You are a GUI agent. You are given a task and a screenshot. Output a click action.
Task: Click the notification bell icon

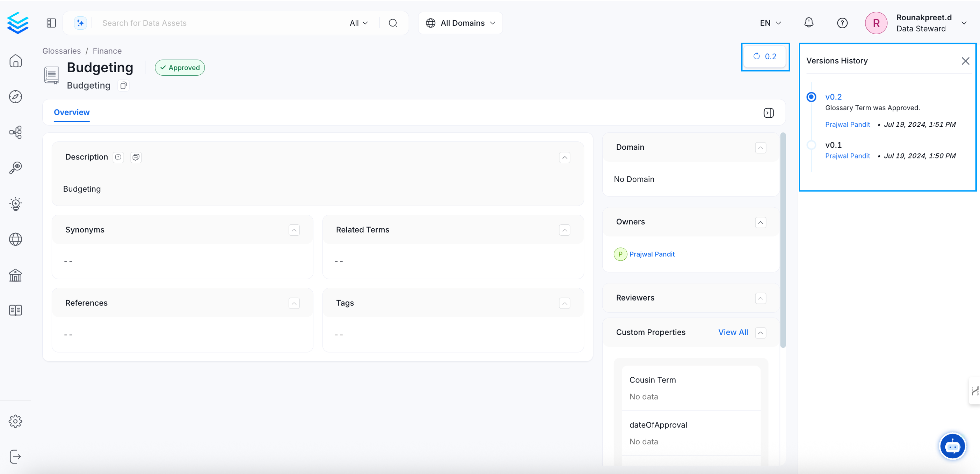(809, 23)
